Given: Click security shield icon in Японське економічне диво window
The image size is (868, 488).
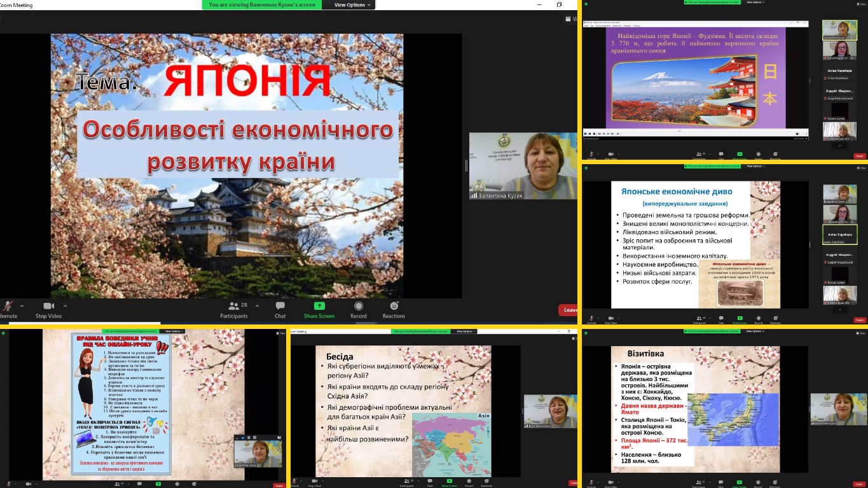Looking at the screenshot, I should pos(586,167).
